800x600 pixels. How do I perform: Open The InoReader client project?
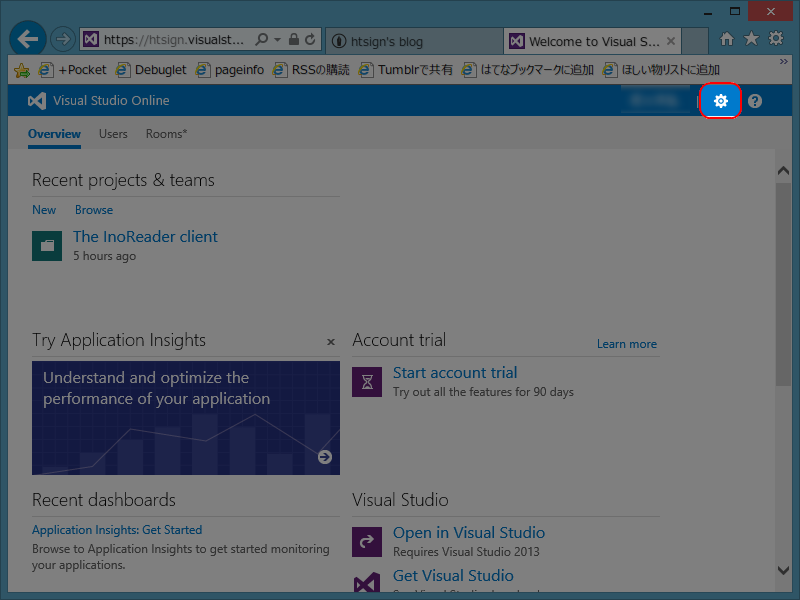click(145, 237)
